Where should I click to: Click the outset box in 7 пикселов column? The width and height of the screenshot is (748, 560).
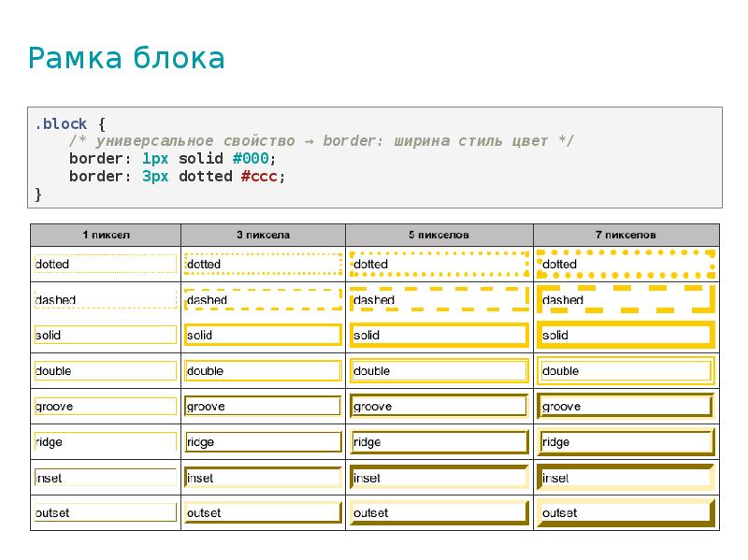click(626, 512)
